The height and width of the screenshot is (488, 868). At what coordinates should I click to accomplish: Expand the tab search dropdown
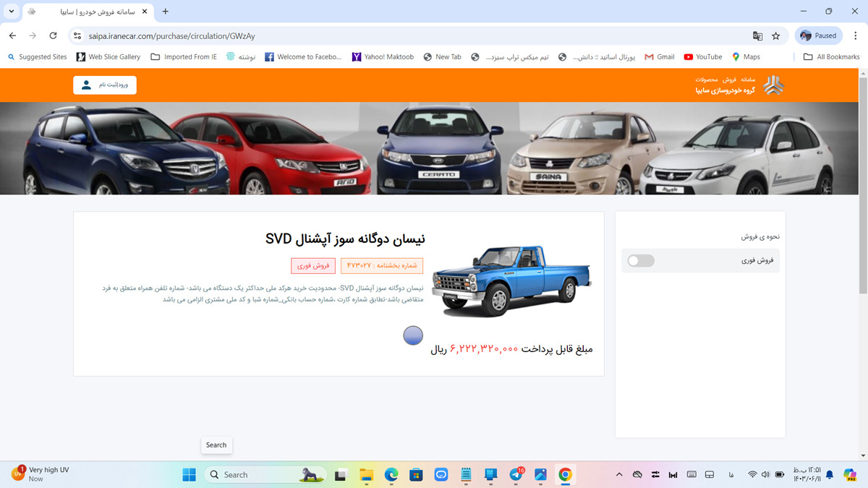(12, 12)
